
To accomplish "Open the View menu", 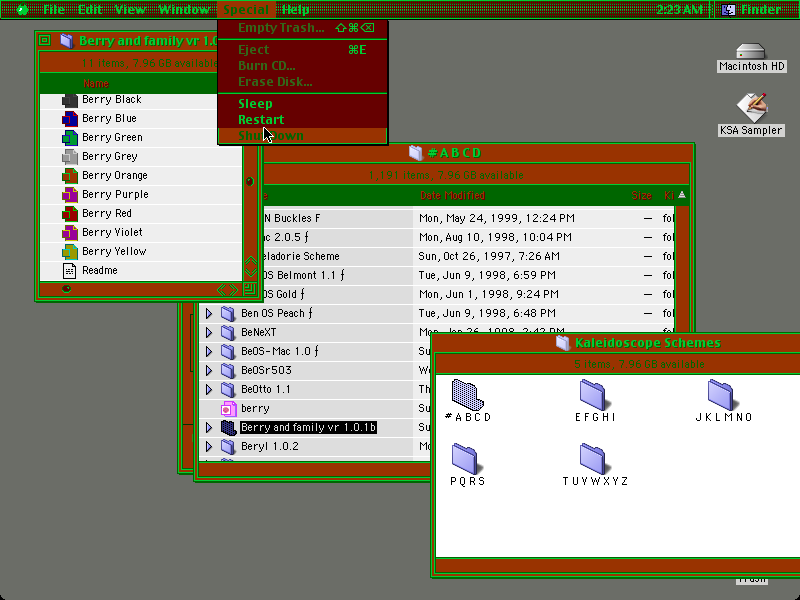I will click(130, 9).
